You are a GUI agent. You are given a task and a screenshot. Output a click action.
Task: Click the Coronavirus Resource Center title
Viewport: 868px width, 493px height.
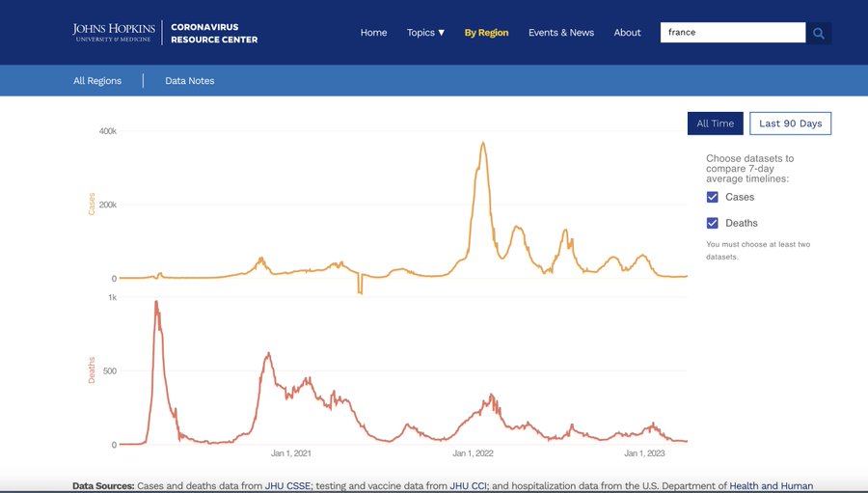pyautogui.click(x=214, y=33)
